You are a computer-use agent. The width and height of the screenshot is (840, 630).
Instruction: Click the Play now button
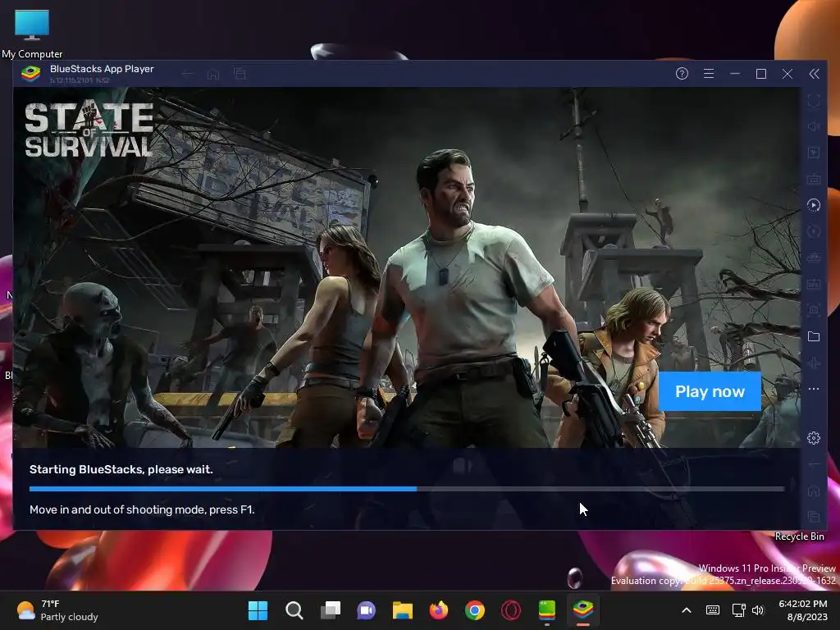point(710,391)
